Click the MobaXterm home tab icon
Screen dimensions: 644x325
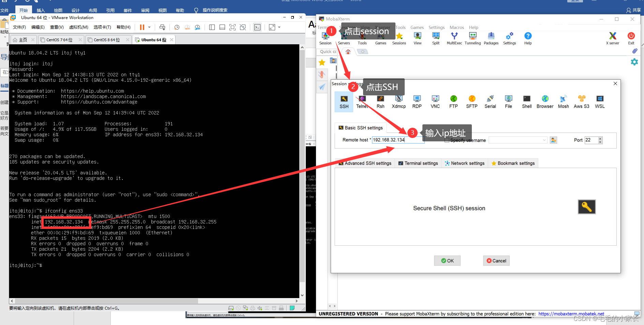coord(348,51)
